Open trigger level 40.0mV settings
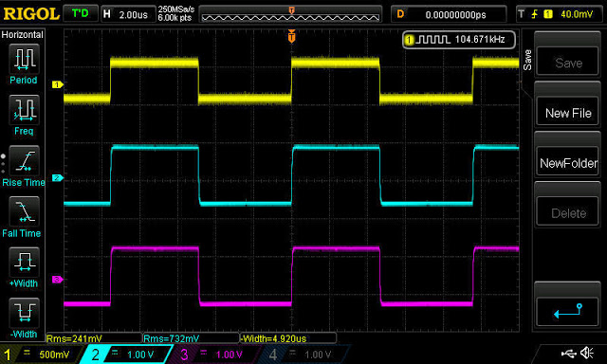The image size is (607, 364). pyautogui.click(x=560, y=15)
